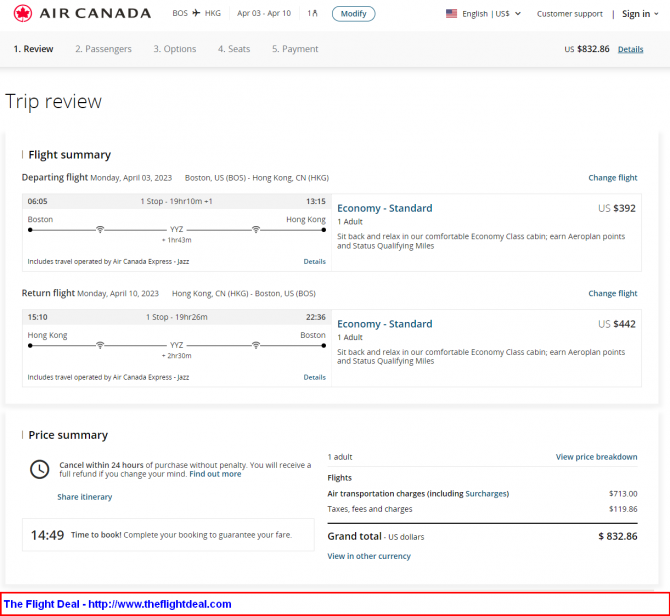Click the $713.00 air transportation amount
This screenshot has width=670, height=616.
click(623, 494)
